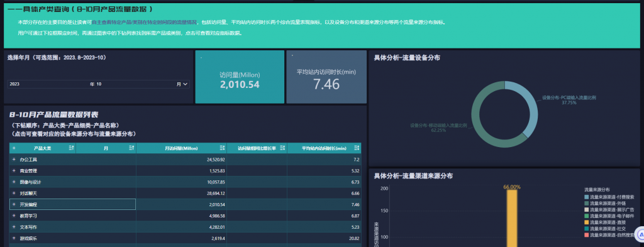Screen dimensions: 644x247
Task: Toggle legend swatch 流量来源渠道-外链
Action: (587, 203)
